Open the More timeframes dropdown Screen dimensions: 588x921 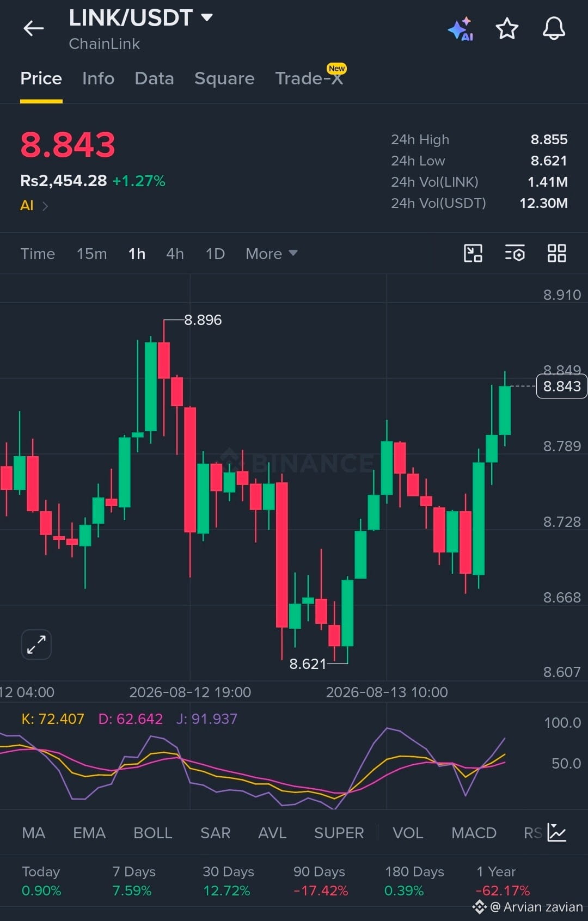click(271, 254)
